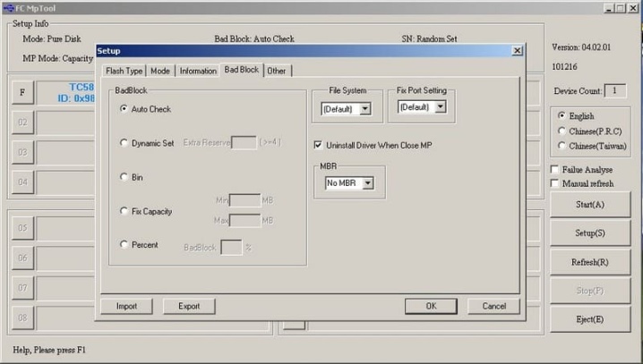Viewport: 643px width, 364px height.
Task: Open the MBR combo box
Action: [x=349, y=183]
